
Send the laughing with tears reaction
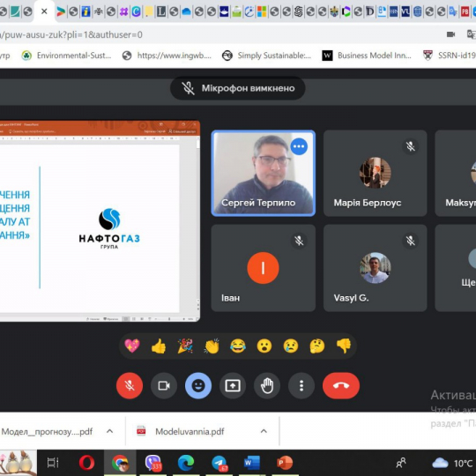[x=238, y=346]
